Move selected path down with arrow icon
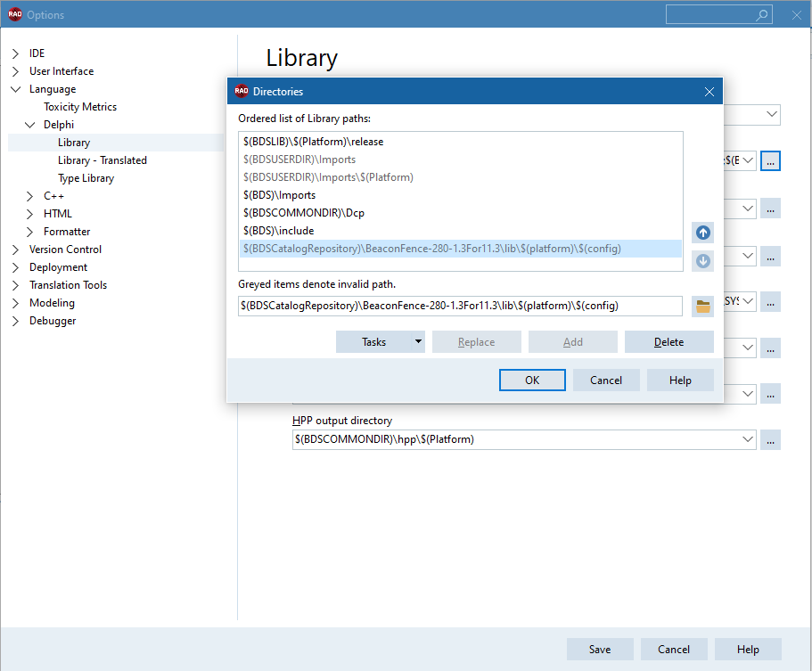 [702, 261]
